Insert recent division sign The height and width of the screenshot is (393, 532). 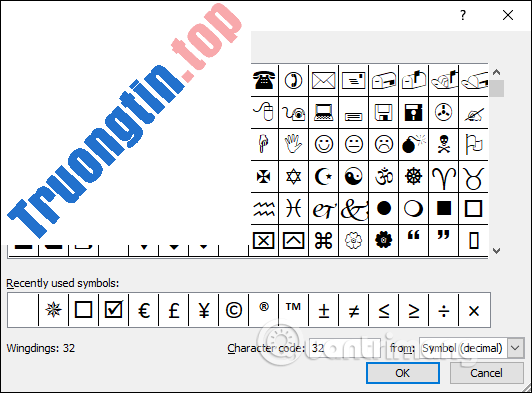[443, 310]
